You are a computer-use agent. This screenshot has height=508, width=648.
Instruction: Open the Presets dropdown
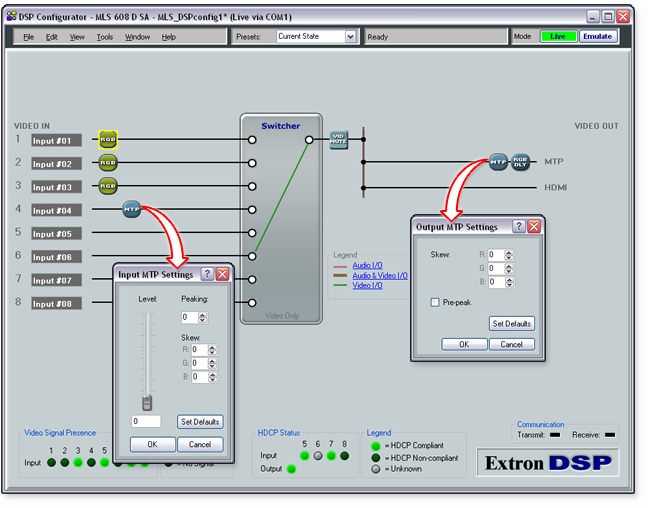click(350, 36)
